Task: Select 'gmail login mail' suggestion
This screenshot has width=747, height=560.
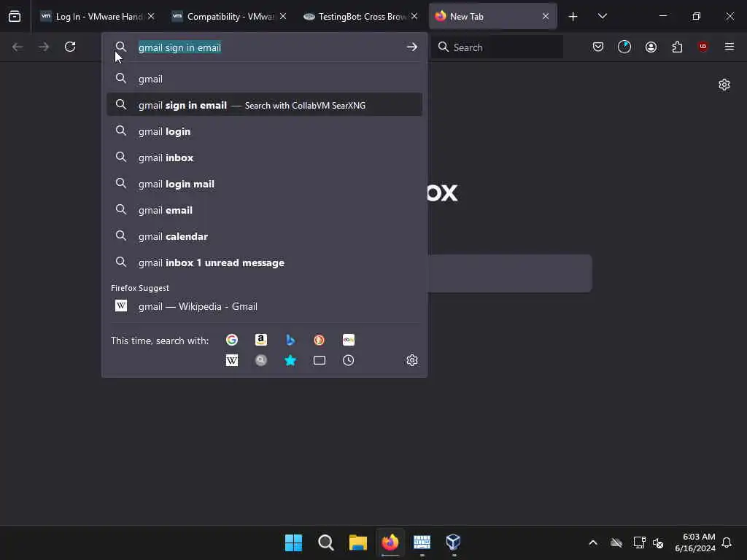Action: 264,183
